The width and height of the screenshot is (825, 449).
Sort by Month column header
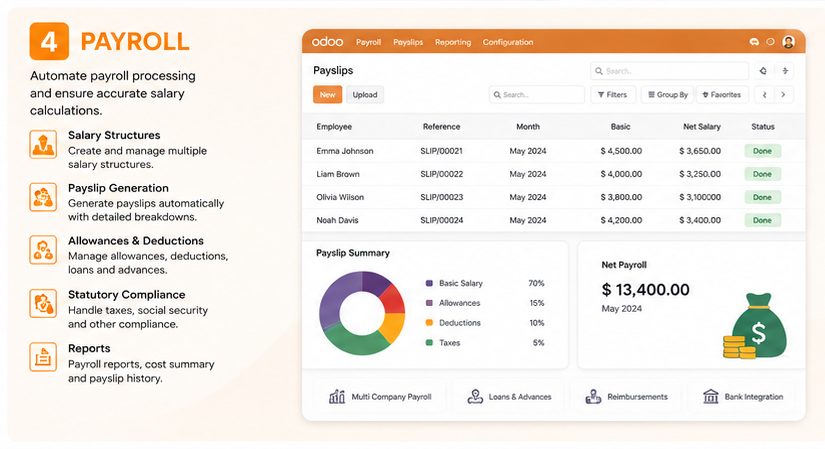coord(528,127)
